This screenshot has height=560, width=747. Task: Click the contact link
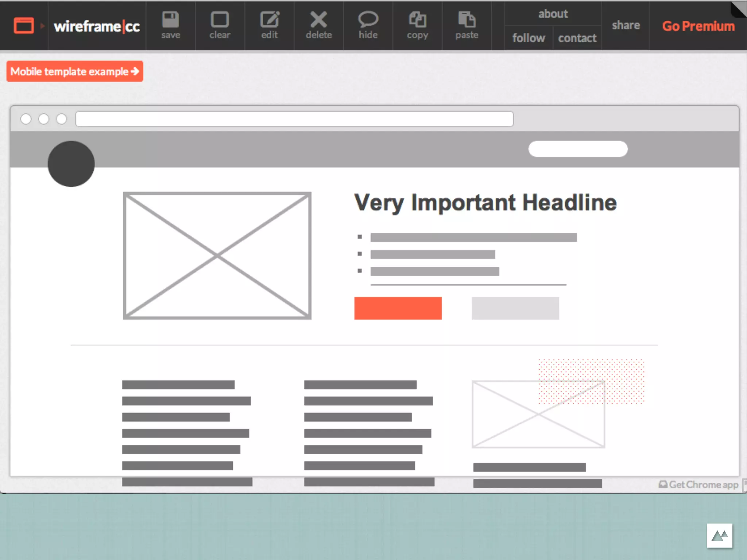pos(577,38)
